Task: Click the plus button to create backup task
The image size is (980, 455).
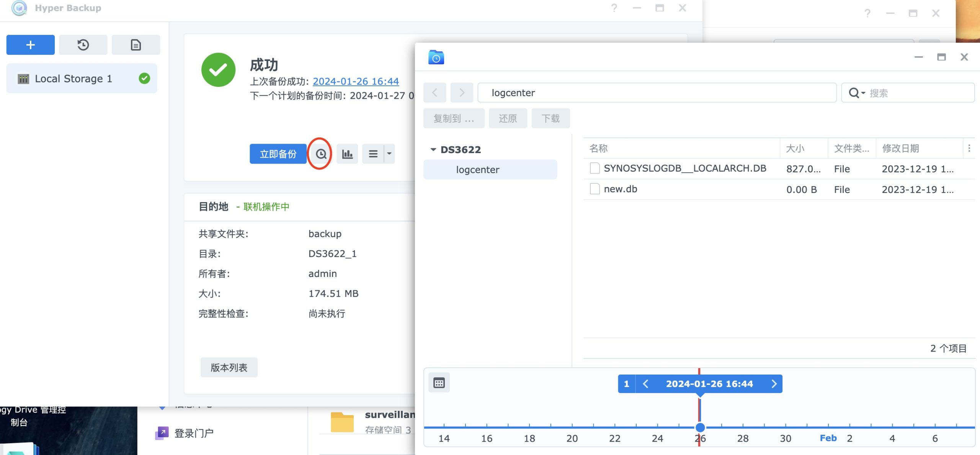Action: coord(31,45)
